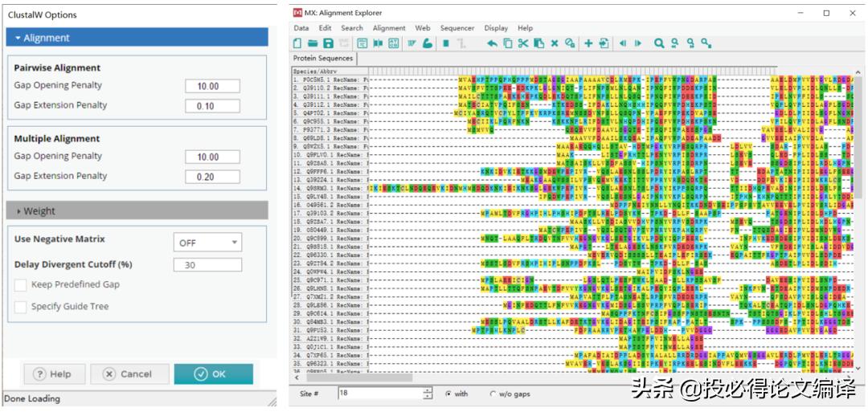Select the 'with' gaps radio button
The width and height of the screenshot is (868, 412).
[448, 394]
